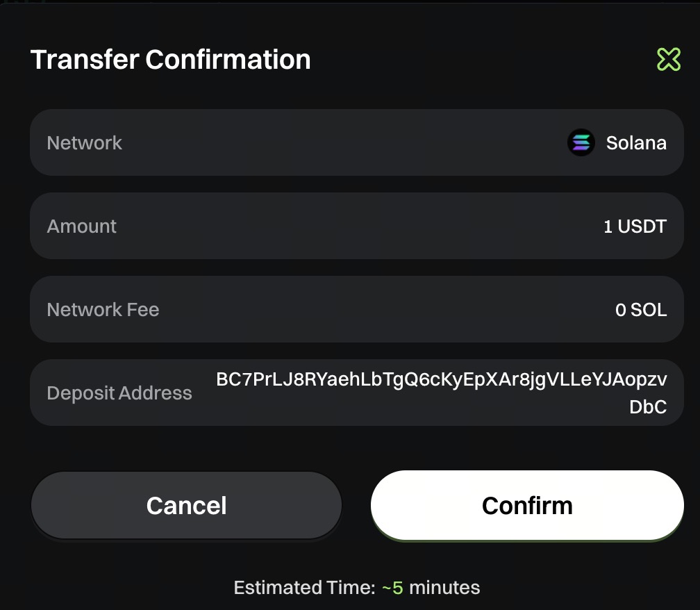The image size is (700, 610).
Task: Click the Estimated Time label
Action: pos(304,588)
